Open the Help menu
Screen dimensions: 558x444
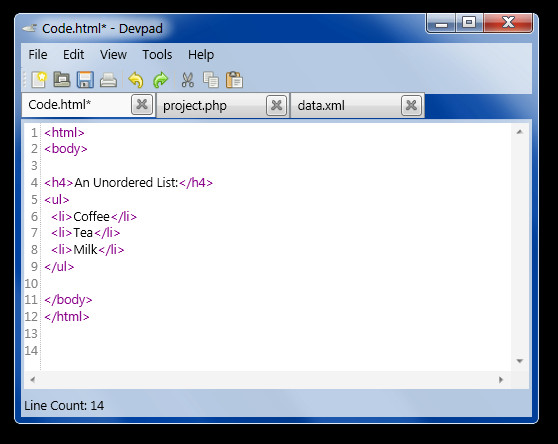(x=201, y=54)
